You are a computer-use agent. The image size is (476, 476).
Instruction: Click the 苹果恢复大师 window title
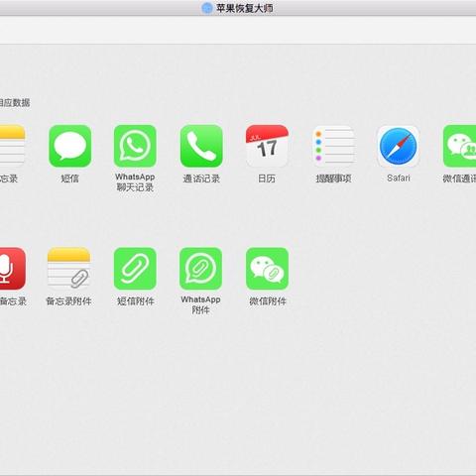tap(245, 8)
